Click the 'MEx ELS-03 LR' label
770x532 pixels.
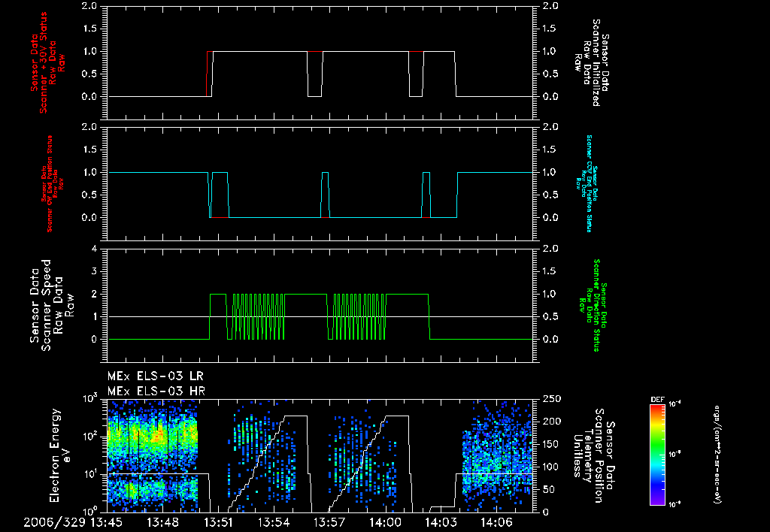pos(155,376)
